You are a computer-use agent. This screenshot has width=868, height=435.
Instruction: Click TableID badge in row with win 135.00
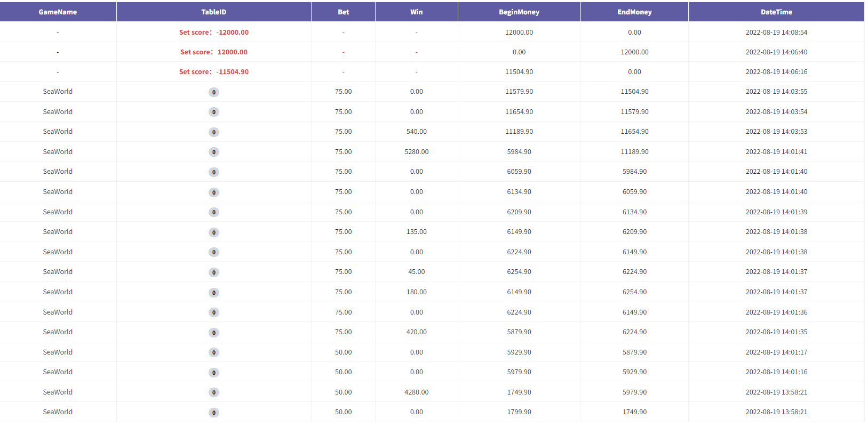(214, 232)
